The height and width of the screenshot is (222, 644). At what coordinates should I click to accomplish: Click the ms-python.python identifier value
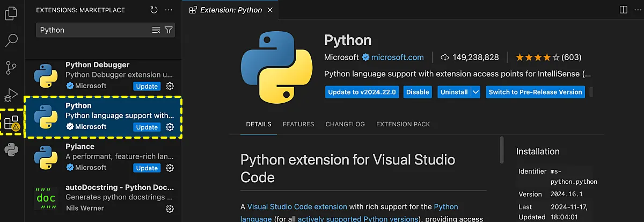tap(574, 176)
